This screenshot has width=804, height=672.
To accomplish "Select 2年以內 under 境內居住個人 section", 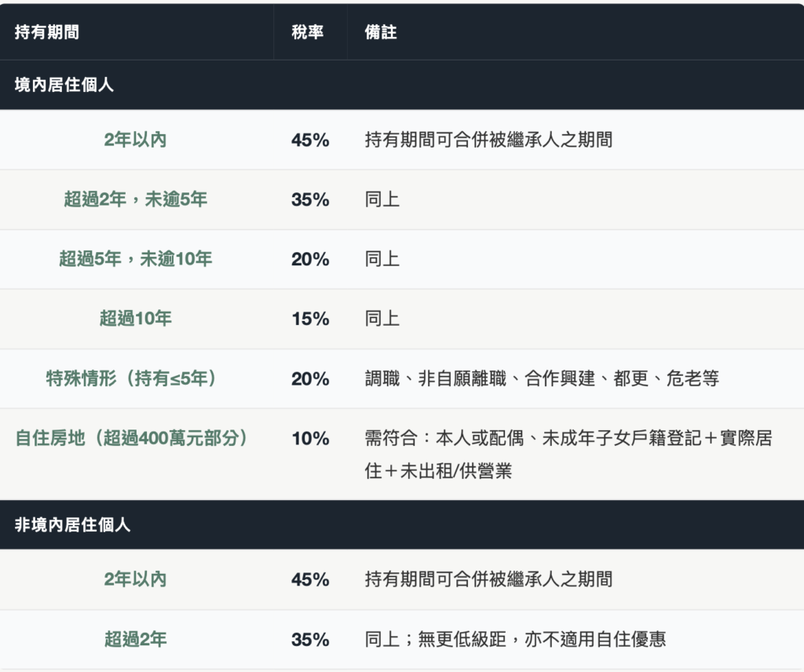I will [x=135, y=140].
